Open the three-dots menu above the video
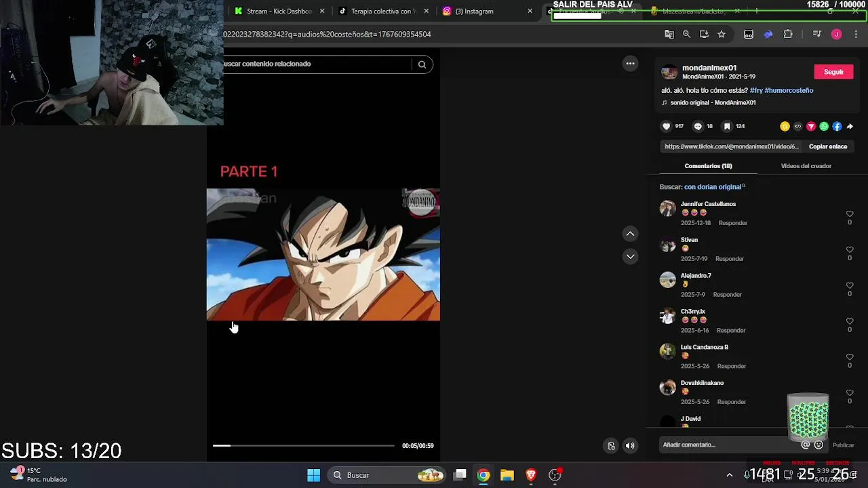 630,64
